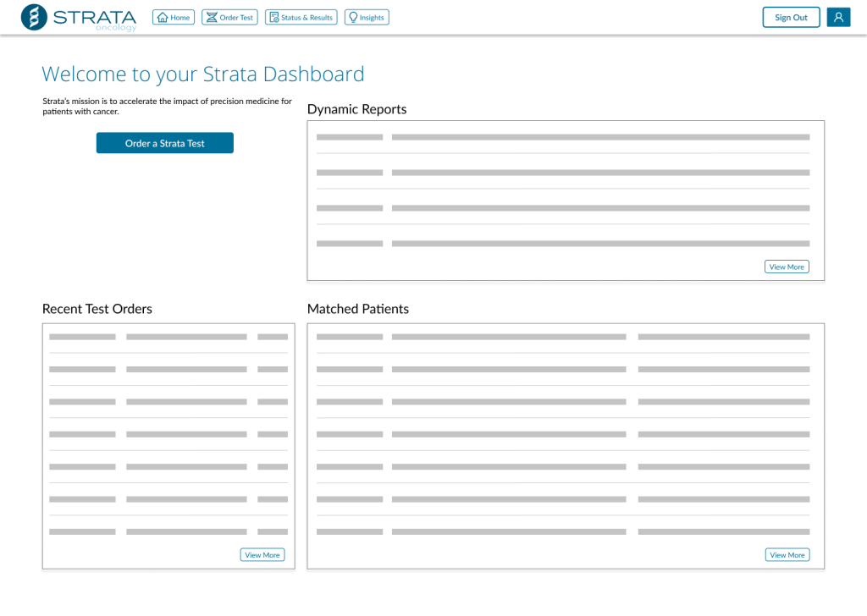Select second row in Dynamic Reports
Viewport: 867px width, 616px height.
(563, 173)
